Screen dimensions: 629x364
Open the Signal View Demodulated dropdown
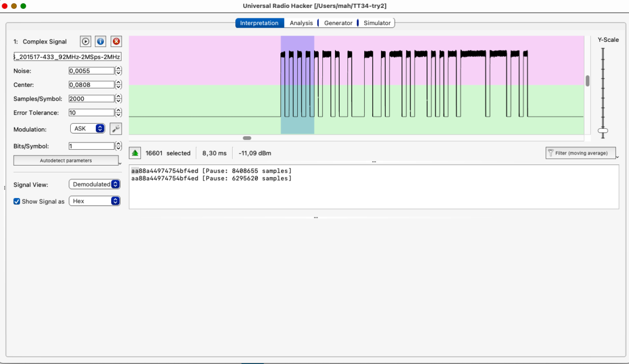pyautogui.click(x=94, y=184)
